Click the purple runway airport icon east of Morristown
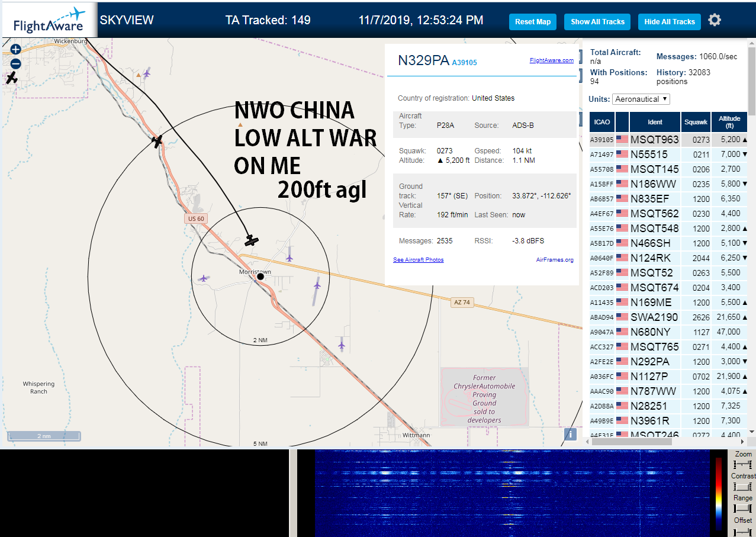The image size is (756, 537). tap(317, 286)
